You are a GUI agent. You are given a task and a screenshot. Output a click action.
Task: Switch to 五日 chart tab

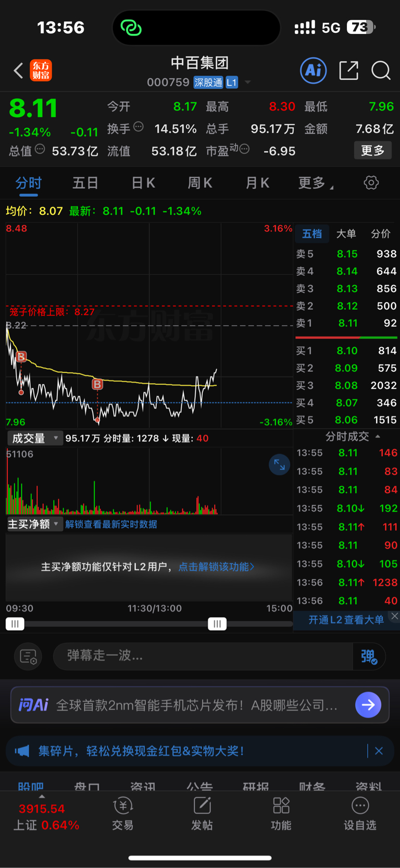click(x=85, y=183)
